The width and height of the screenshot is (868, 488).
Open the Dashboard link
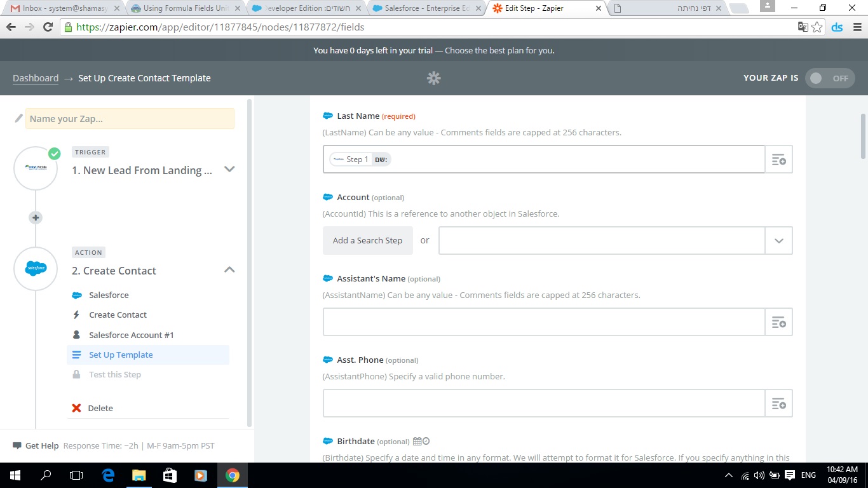[x=36, y=78]
